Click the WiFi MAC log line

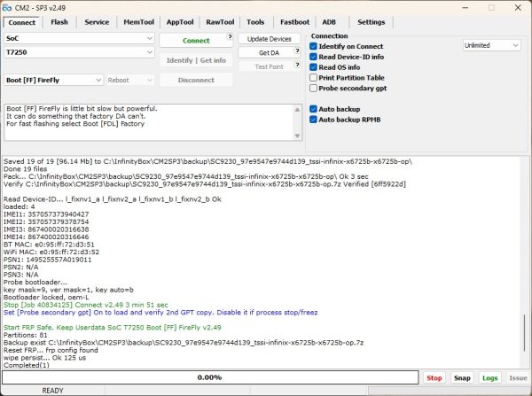51,252
